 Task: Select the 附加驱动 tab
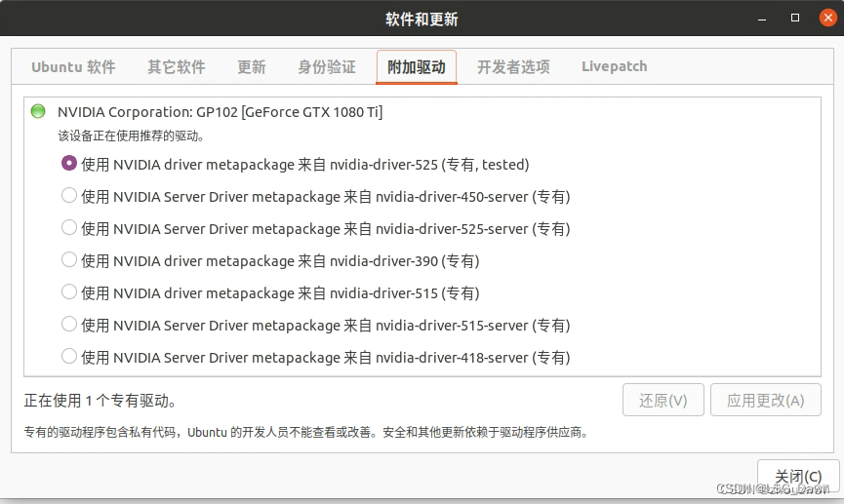pos(417,67)
